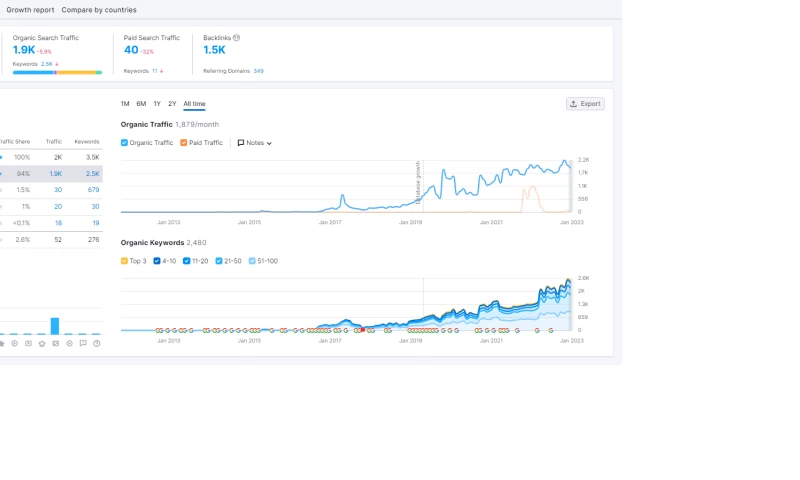The width and height of the screenshot is (800, 480).
Task: Click traffic value 52 in the 2.6% row
Action: (x=58, y=240)
